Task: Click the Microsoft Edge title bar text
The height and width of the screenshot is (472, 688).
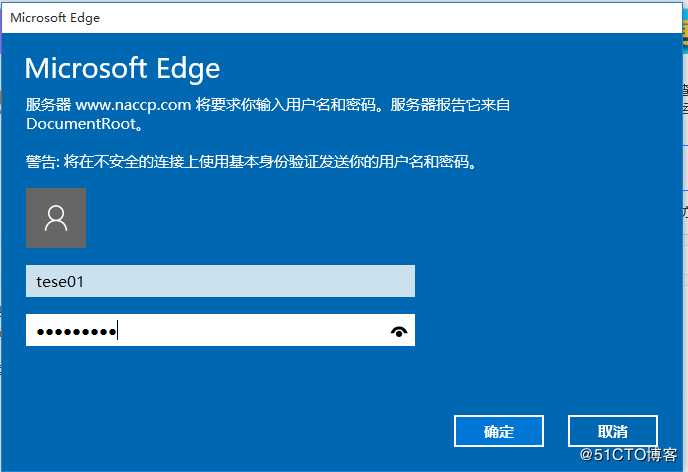Action: click(x=55, y=18)
